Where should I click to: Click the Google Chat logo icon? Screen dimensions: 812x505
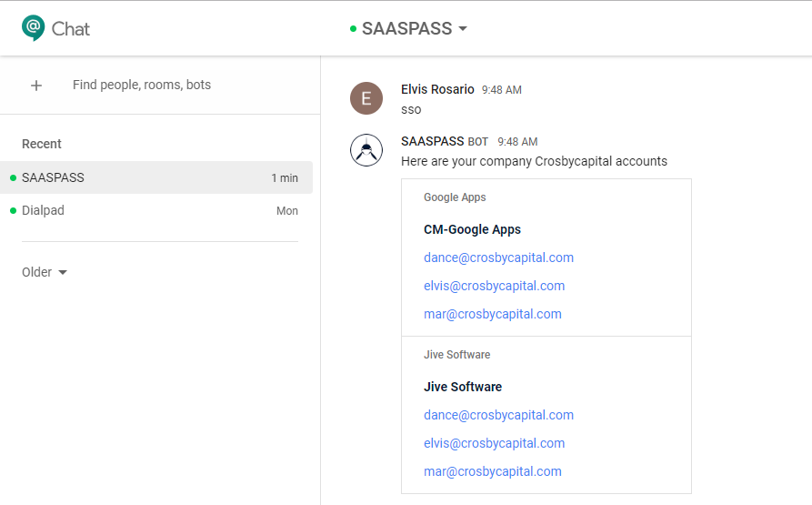pyautogui.click(x=34, y=28)
